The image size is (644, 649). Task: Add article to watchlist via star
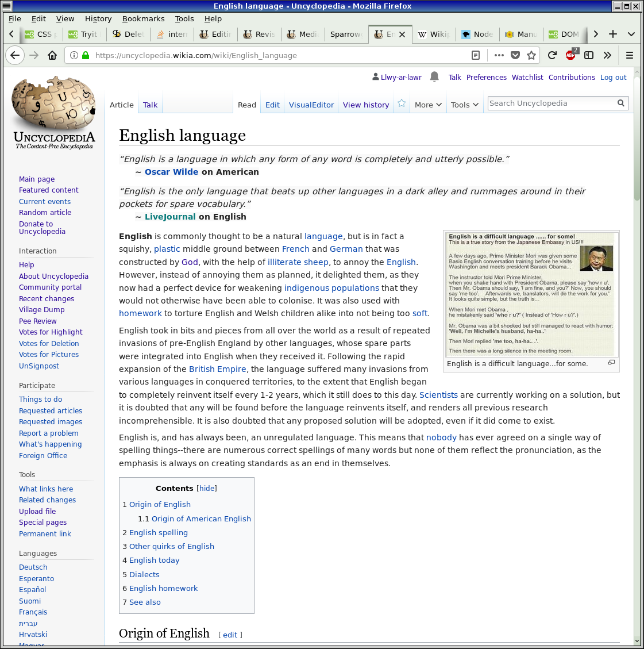coord(402,103)
